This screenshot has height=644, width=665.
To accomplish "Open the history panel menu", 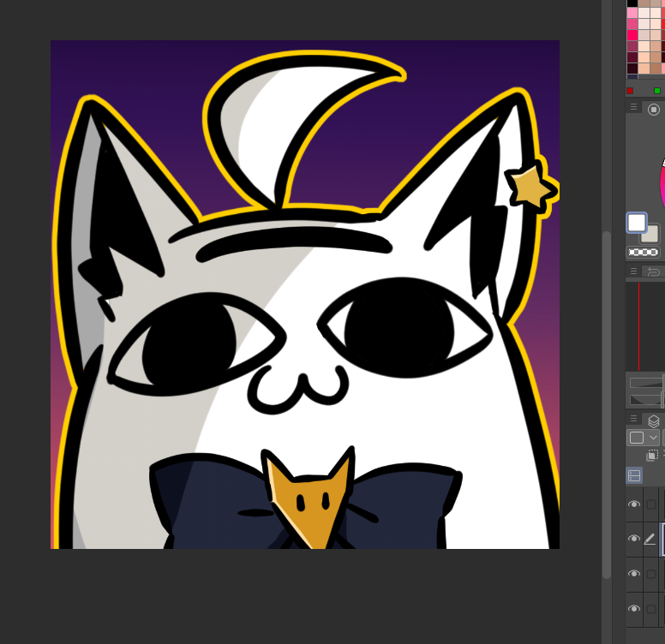I will (x=633, y=271).
